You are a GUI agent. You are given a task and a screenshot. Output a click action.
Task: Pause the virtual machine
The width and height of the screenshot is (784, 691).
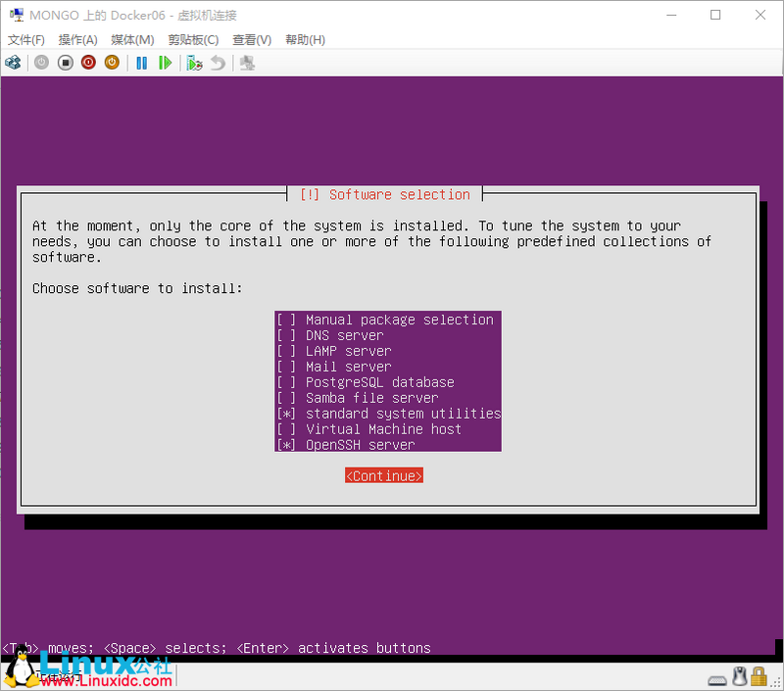(x=141, y=62)
